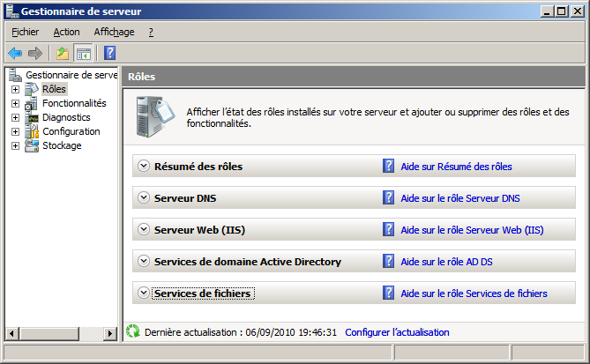Click the help icon beside Aide sur Résumé des rôles
This screenshot has height=364, width=590.
pyautogui.click(x=388, y=166)
